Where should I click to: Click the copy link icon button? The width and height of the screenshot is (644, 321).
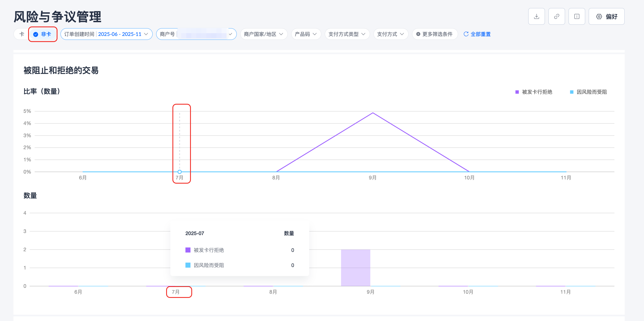(x=557, y=17)
